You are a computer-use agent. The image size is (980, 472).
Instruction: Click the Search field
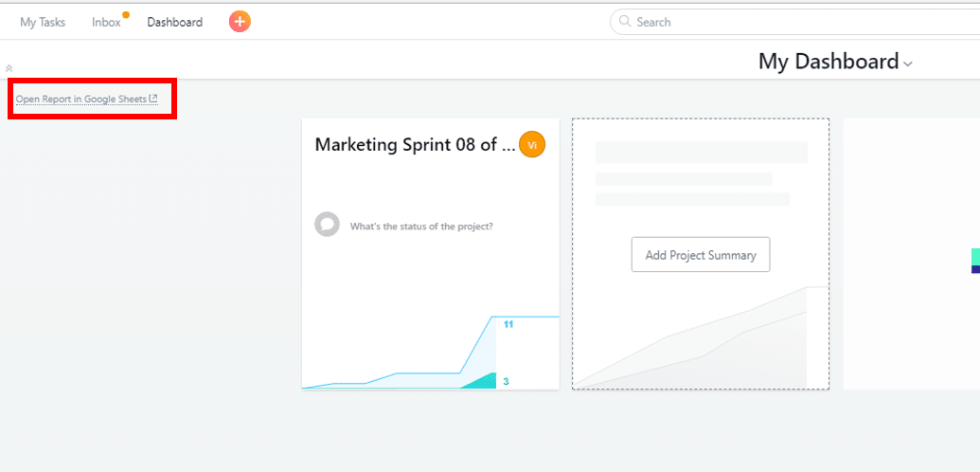click(x=795, y=22)
